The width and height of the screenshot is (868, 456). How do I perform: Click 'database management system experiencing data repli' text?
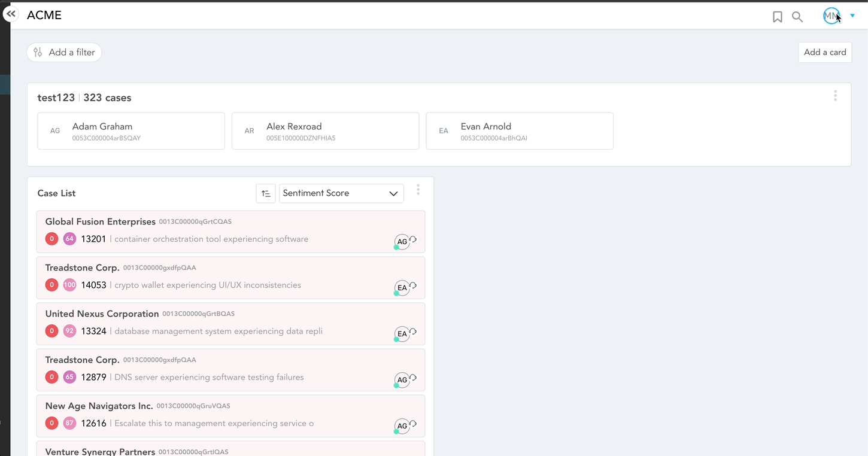pos(218,331)
